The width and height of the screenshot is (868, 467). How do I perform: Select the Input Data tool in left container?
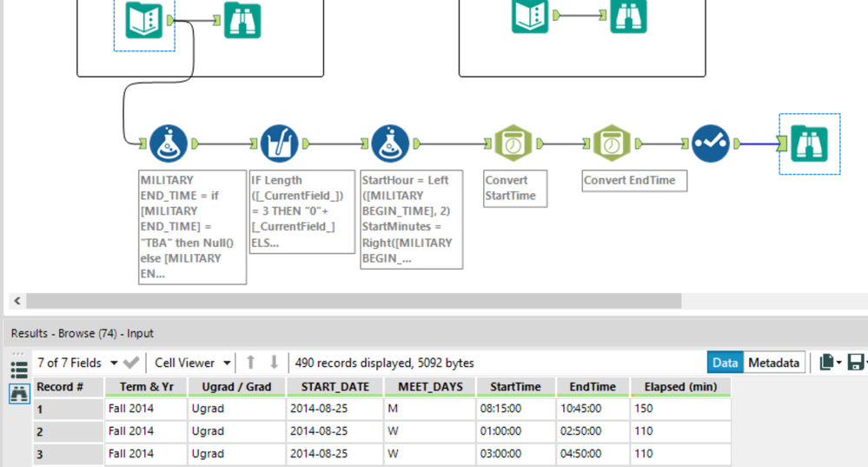coord(144,20)
